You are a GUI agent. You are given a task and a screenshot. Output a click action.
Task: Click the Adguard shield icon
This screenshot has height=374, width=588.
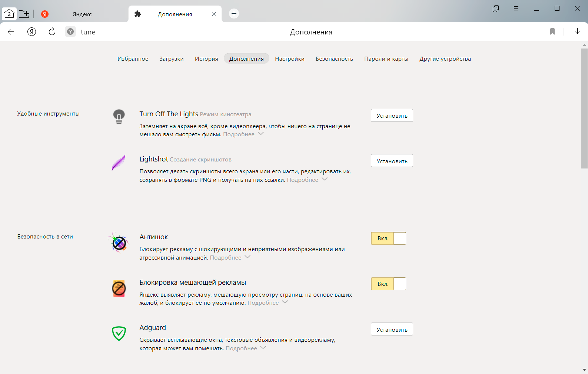coord(119,334)
